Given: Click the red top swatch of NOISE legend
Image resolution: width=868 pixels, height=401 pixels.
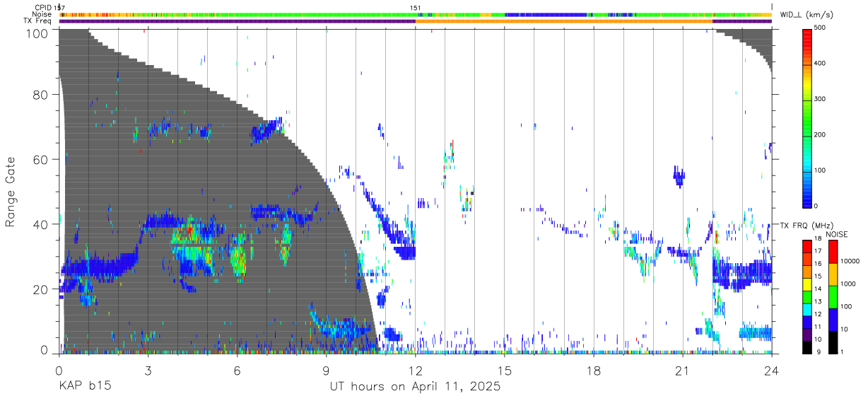Looking at the screenshot, I should pyautogui.click(x=833, y=252).
